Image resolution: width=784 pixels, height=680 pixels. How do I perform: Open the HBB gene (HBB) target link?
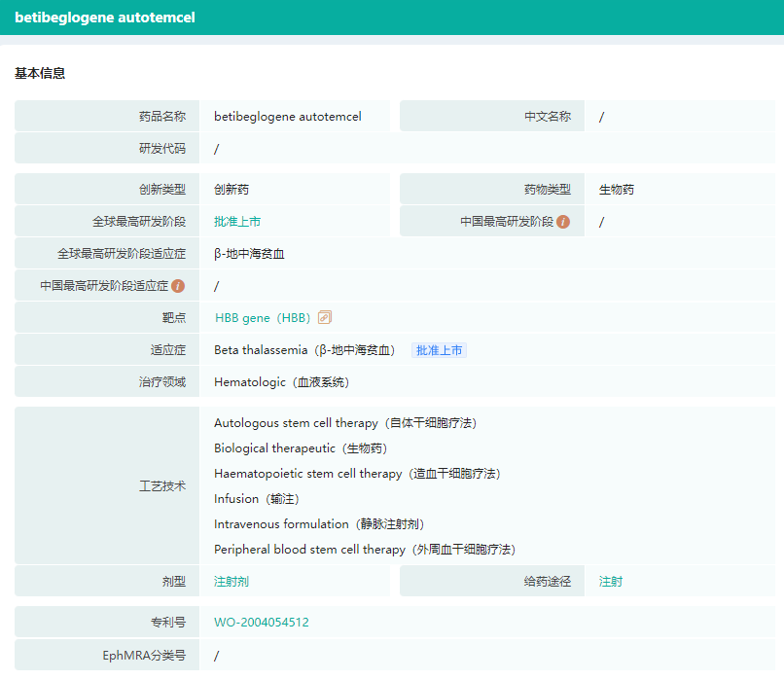point(262,318)
